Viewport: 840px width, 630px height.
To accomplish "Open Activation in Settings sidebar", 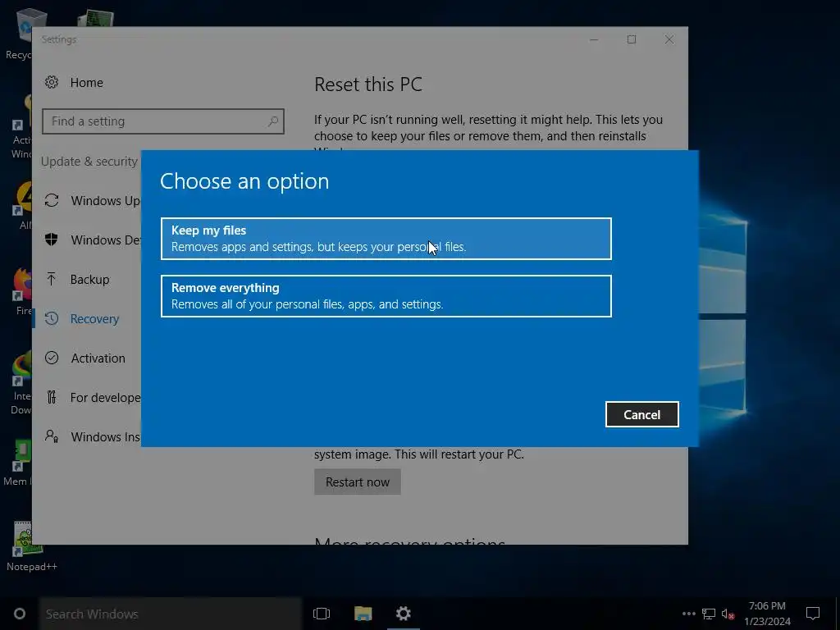I will click(x=98, y=358).
